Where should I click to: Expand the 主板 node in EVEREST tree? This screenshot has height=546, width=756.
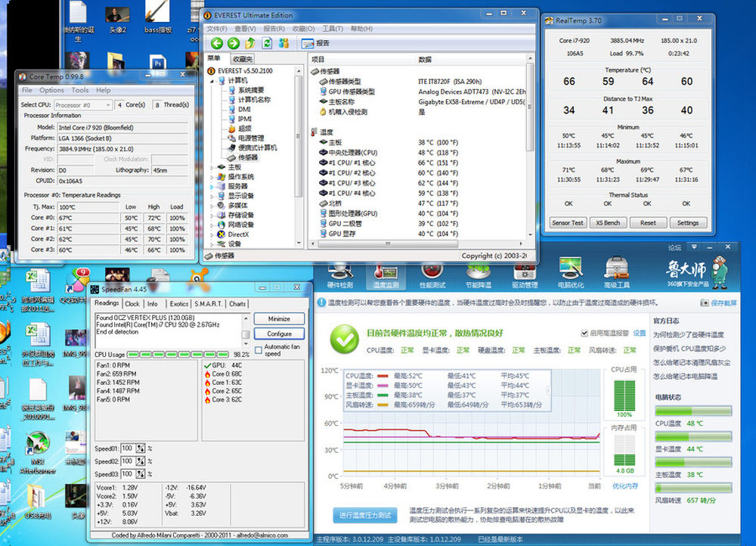pos(212,167)
